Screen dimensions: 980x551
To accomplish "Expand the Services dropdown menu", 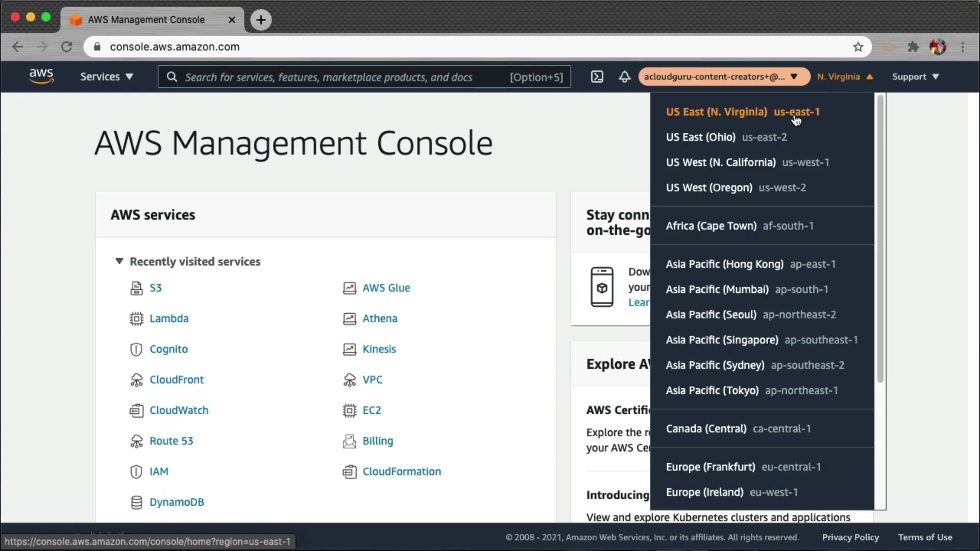I will [x=106, y=77].
